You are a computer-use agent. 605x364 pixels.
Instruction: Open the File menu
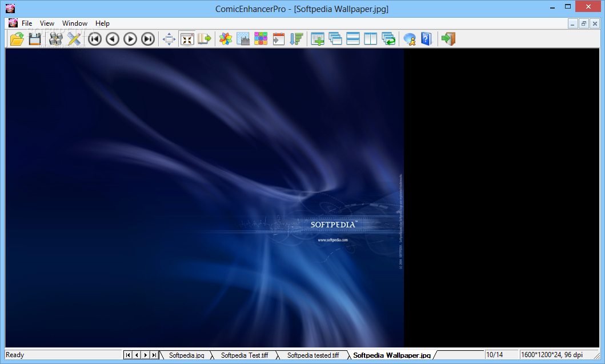[x=27, y=23]
